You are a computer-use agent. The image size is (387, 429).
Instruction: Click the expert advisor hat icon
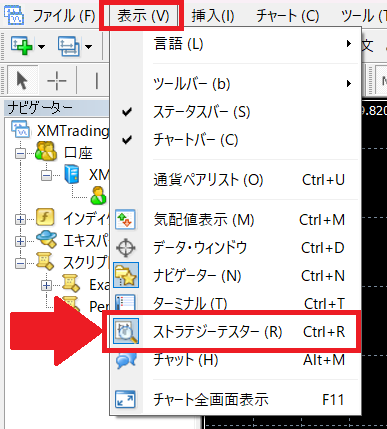[x=46, y=239]
